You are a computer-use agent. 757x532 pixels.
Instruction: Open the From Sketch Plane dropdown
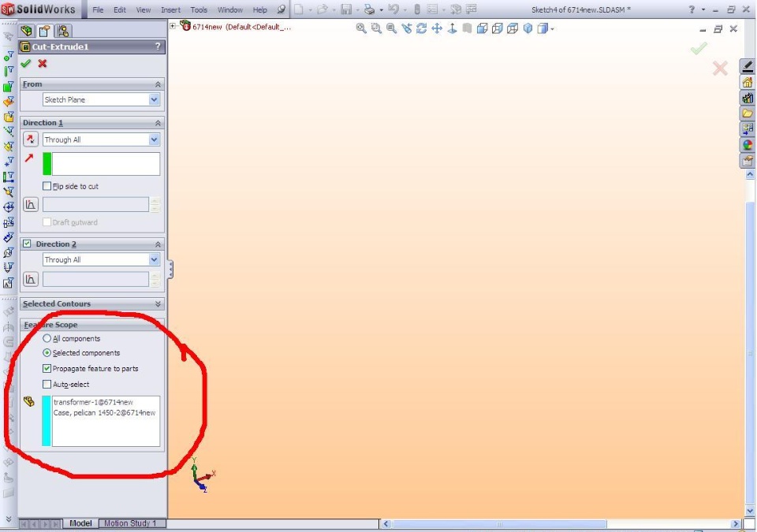pos(154,99)
